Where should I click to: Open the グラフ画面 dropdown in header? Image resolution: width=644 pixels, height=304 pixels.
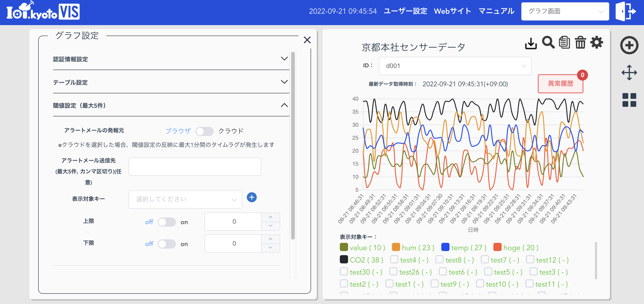tap(565, 11)
